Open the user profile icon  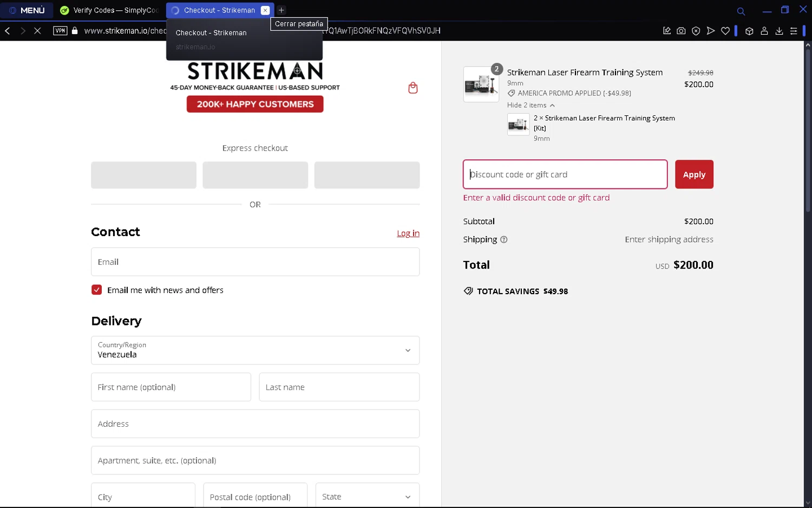point(764,31)
